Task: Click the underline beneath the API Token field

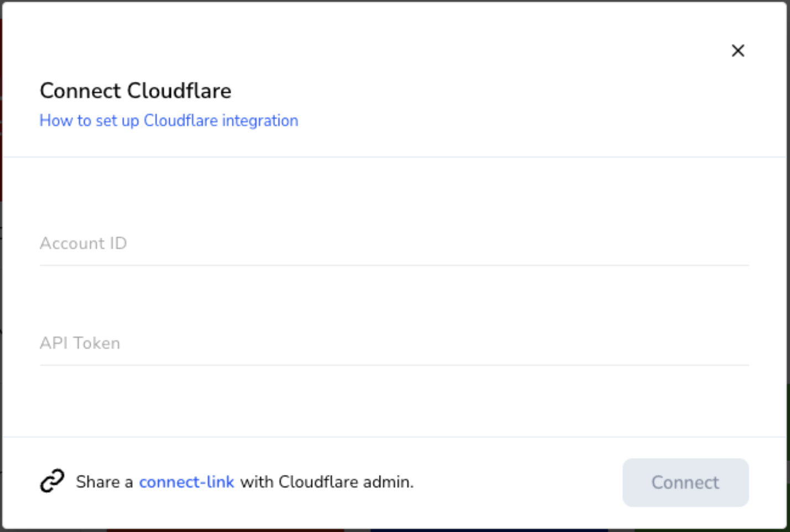Action: [x=394, y=364]
